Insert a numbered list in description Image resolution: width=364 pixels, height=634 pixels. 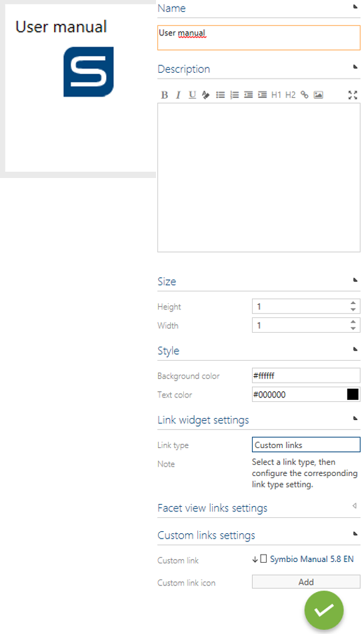[x=235, y=95]
